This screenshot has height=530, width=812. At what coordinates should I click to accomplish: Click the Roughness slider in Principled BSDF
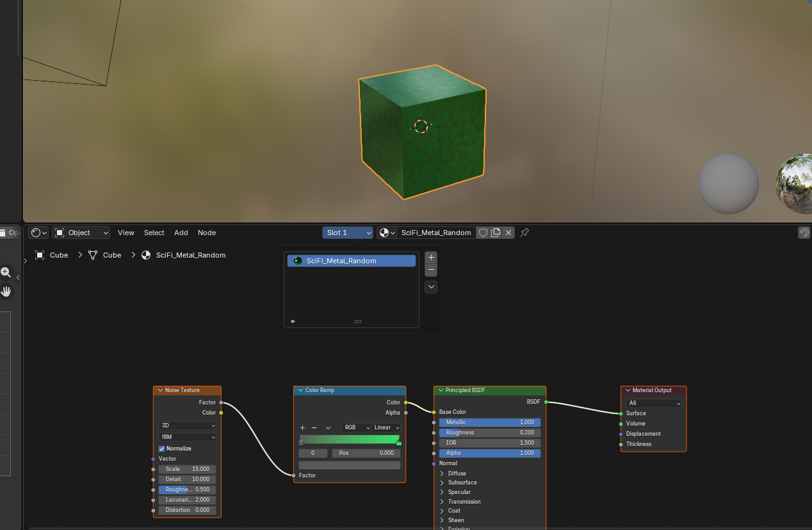click(x=490, y=433)
